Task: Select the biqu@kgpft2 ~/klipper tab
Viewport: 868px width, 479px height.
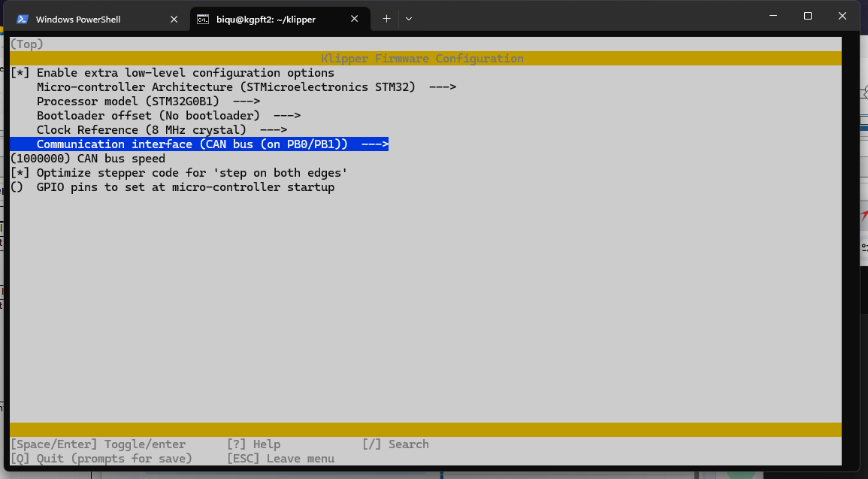Action: [x=280, y=20]
